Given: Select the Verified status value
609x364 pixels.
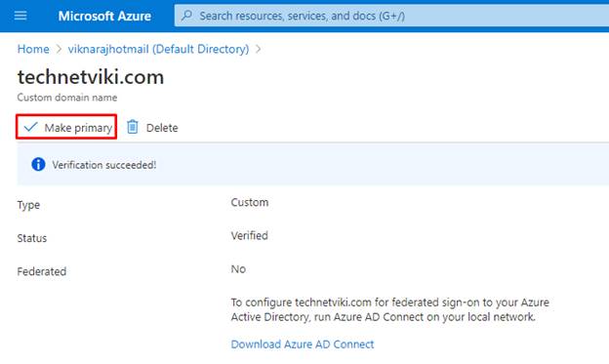Looking at the screenshot, I should click(x=249, y=236).
